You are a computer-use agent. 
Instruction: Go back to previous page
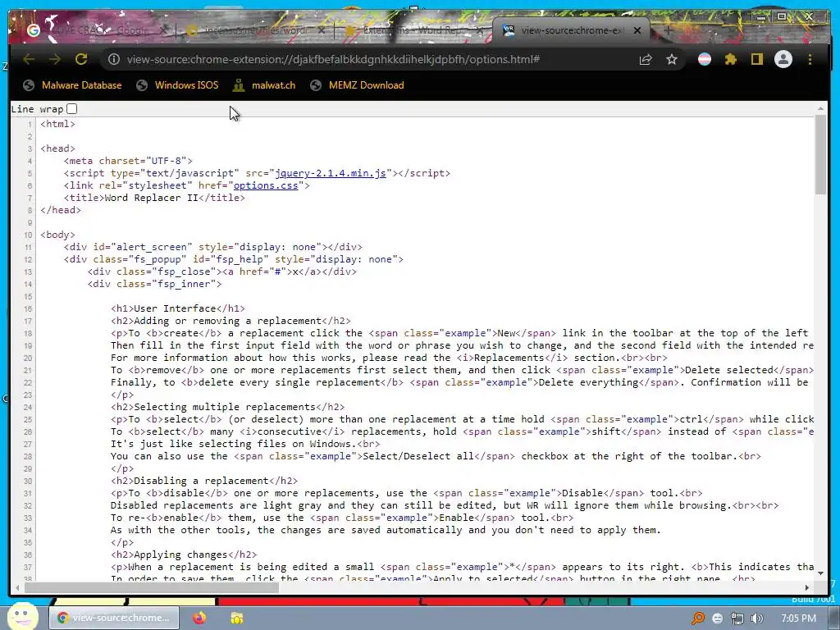point(29,59)
